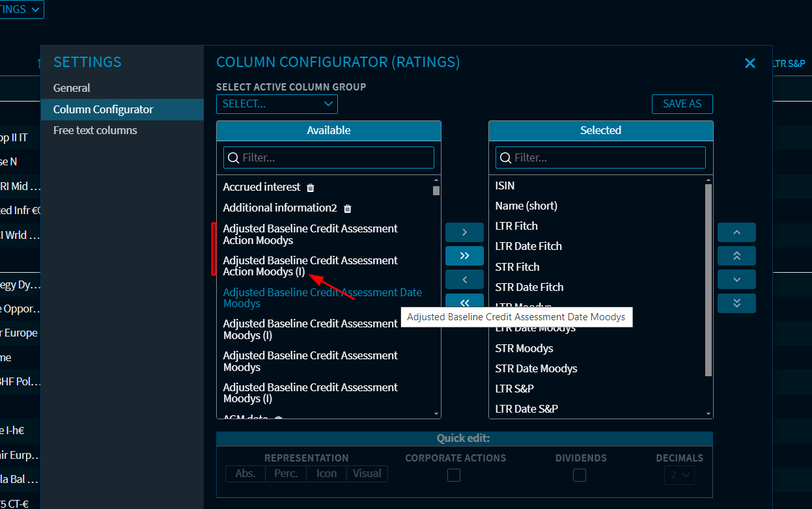Select the "Abs." representation button
Screen dimensions: 812x509
click(245, 474)
